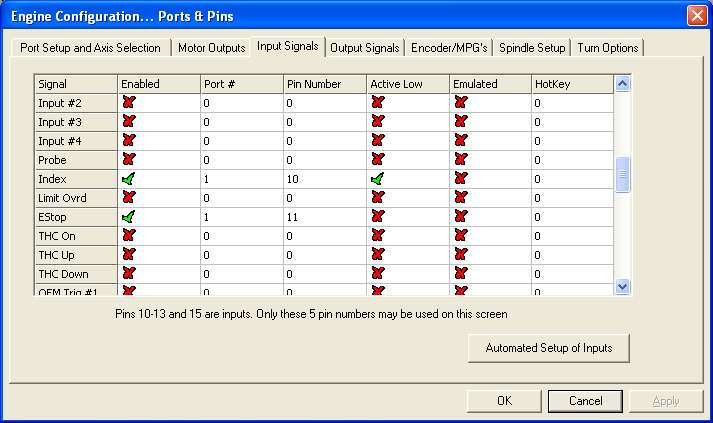
Task: Toggle Enabled mark for Input #3
Action: click(x=129, y=121)
